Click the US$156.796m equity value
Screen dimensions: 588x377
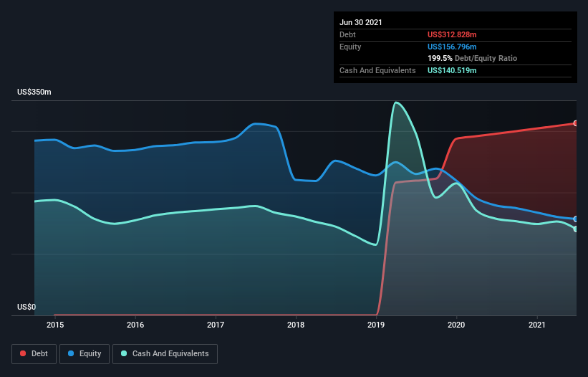point(452,47)
